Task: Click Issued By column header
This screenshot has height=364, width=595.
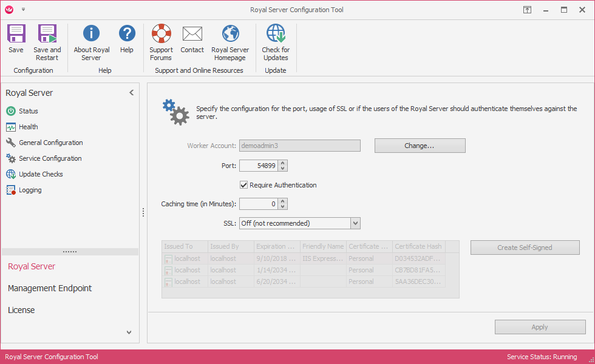Action: point(231,246)
